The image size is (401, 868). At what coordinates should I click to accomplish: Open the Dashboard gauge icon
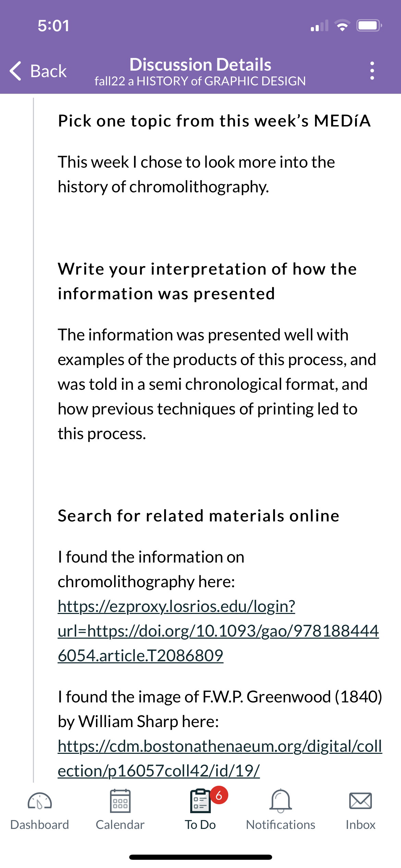pos(39,801)
